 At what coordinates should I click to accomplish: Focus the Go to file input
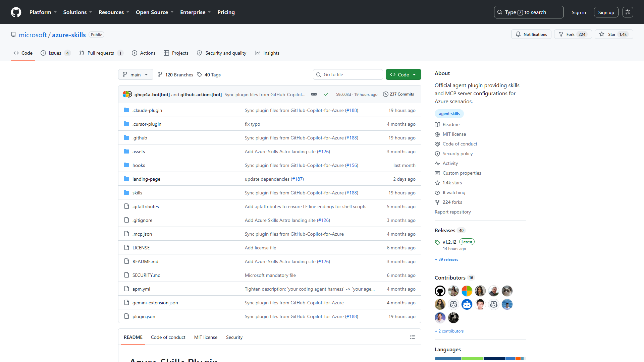click(348, 74)
